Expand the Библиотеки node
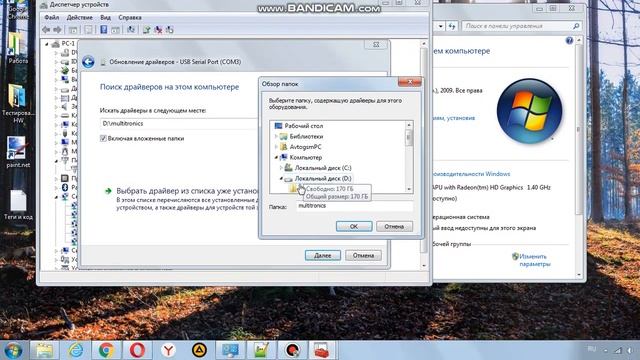 (x=276, y=136)
